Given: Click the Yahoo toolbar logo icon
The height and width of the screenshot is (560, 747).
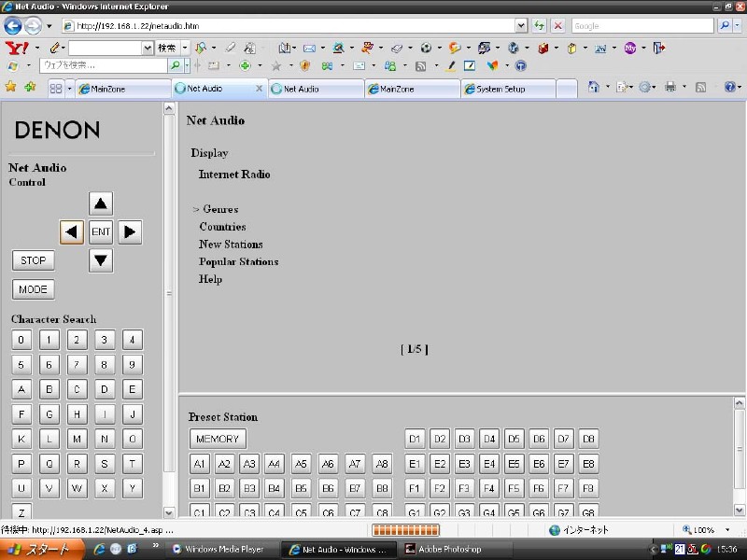Looking at the screenshot, I should click(16, 48).
